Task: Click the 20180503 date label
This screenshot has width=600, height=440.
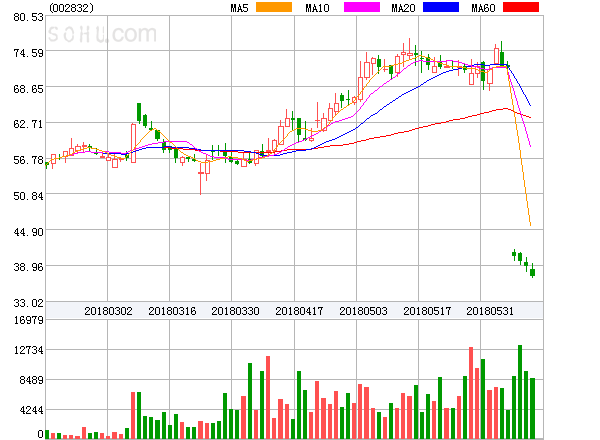Action: click(x=363, y=311)
